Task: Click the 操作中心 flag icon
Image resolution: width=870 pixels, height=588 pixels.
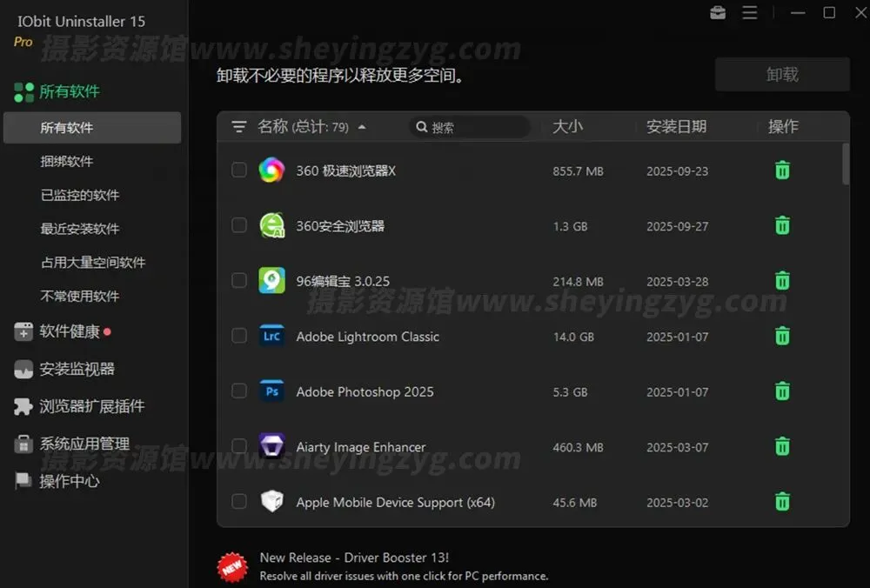Action: click(23, 481)
